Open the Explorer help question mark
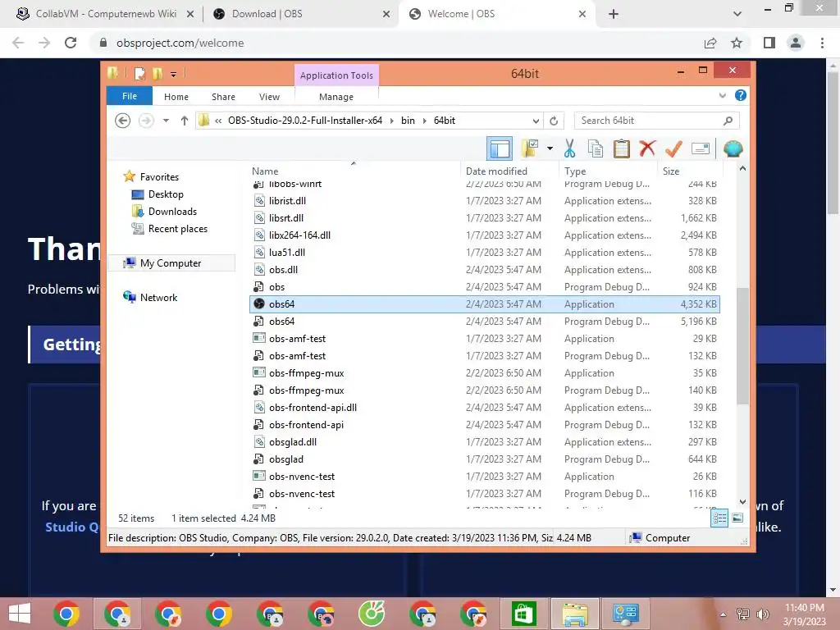The height and width of the screenshot is (630, 840). point(741,95)
